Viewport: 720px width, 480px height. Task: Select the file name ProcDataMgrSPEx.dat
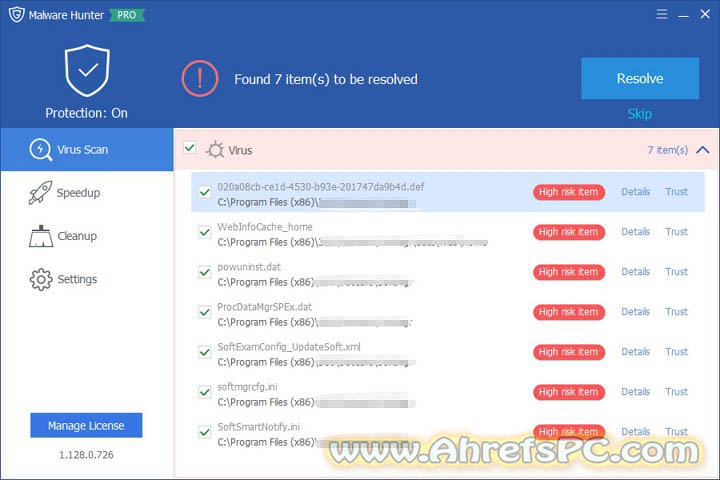click(264, 307)
